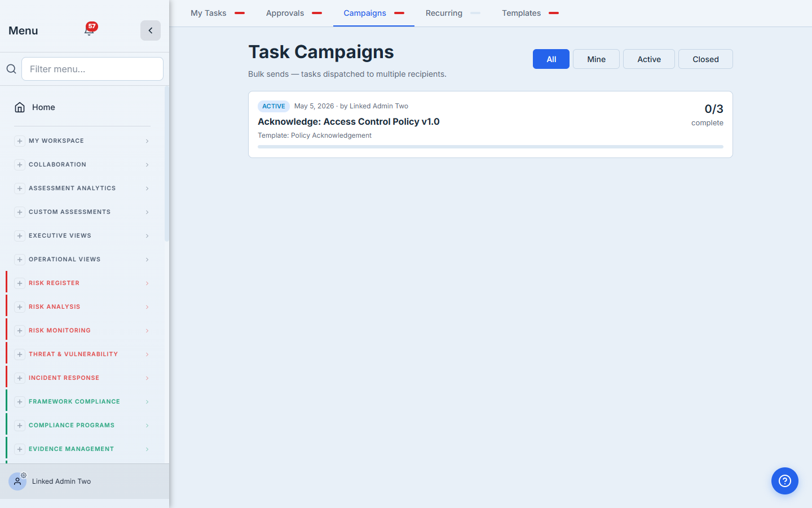Click May 5, 2026 by Linked Admin Two text
This screenshot has height=508, width=812.
(x=351, y=106)
